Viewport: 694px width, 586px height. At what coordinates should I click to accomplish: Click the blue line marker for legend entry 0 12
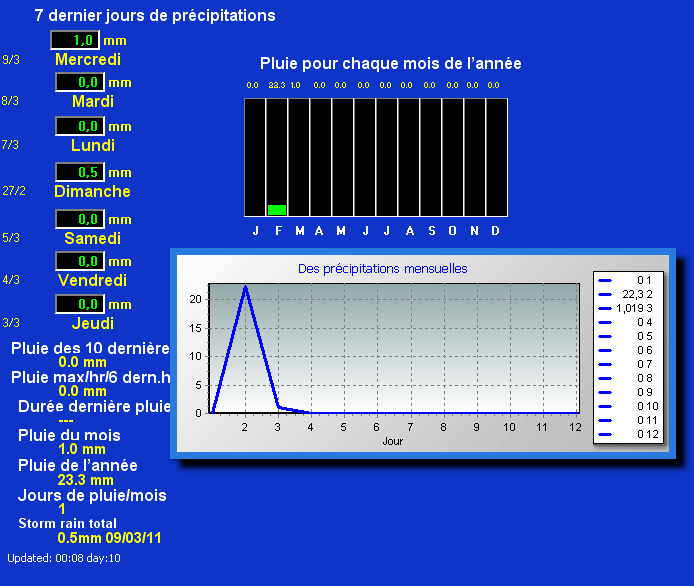click(x=605, y=434)
